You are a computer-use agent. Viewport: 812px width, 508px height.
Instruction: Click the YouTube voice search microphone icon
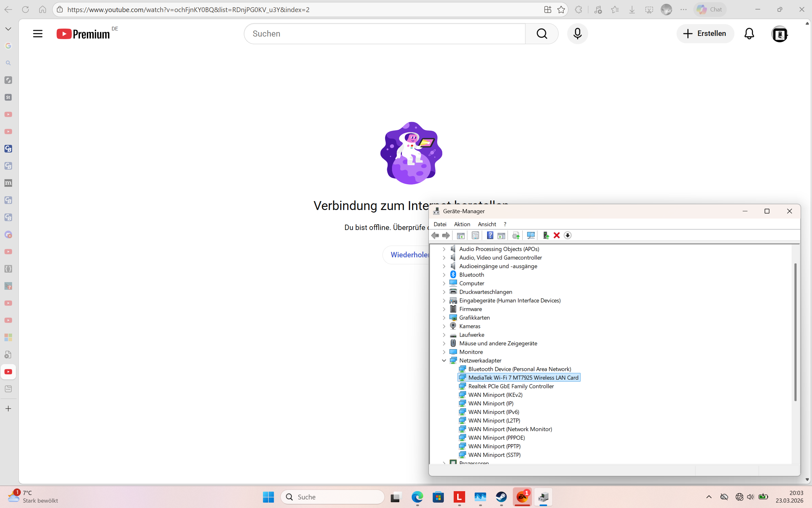tap(577, 34)
